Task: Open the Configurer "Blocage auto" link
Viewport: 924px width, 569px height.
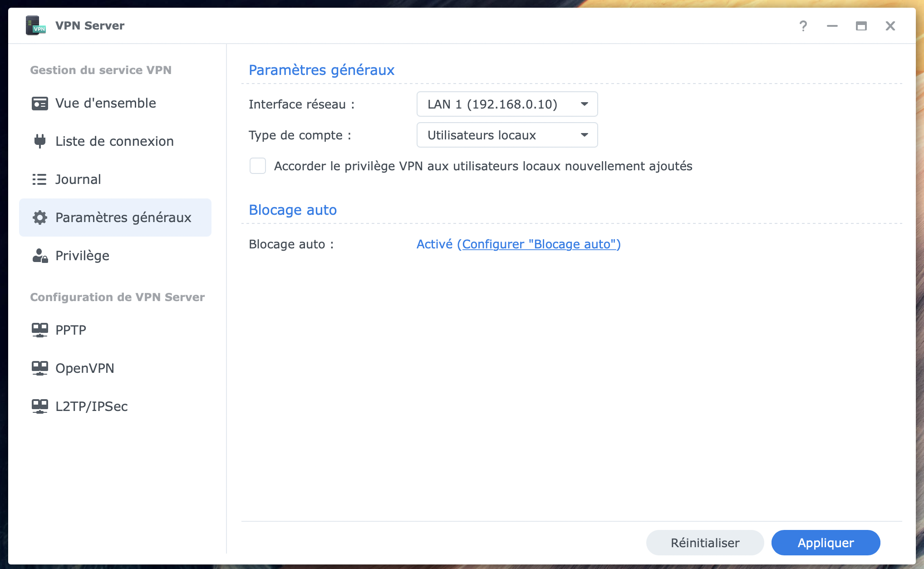Action: click(x=538, y=244)
